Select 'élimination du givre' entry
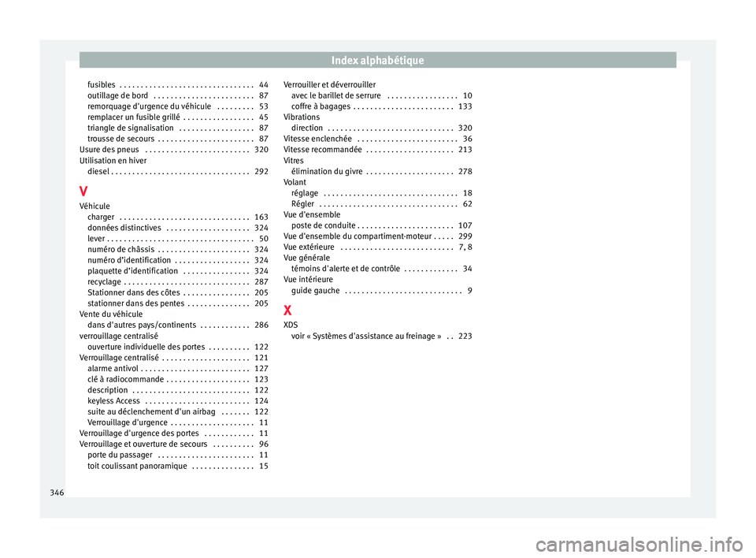Image resolution: width=756 pixels, height=558 pixels. [x=382, y=171]
